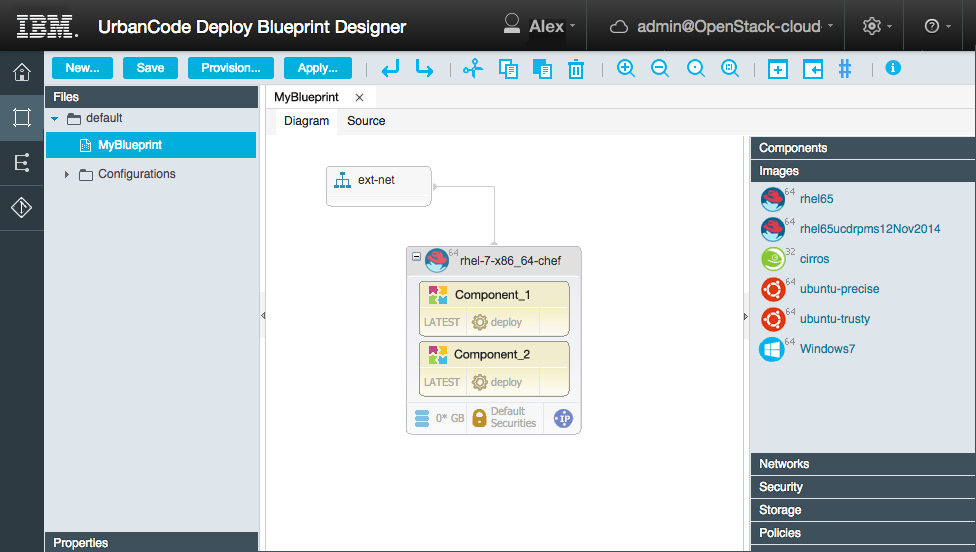
Task: Open the Alex user dropdown
Action: pos(540,26)
